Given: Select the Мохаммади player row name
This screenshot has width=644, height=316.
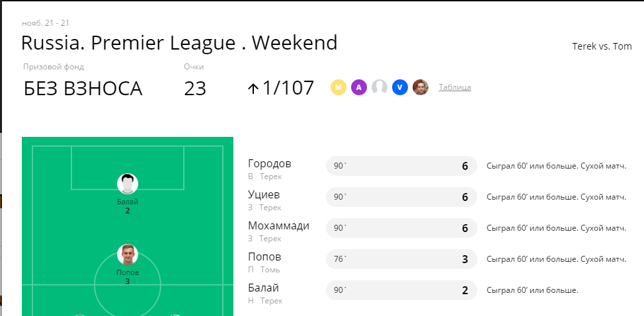Looking at the screenshot, I should click(x=278, y=225).
